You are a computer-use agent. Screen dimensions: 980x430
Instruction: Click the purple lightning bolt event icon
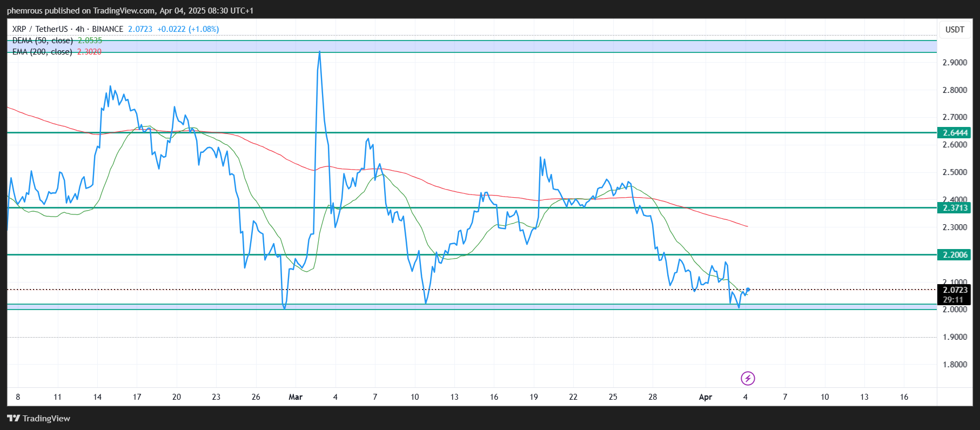748,378
